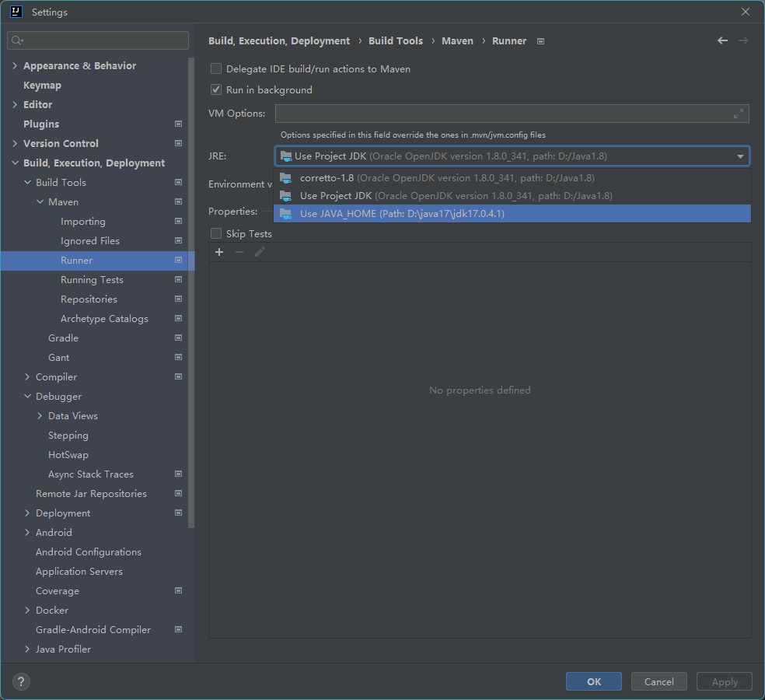Click the project-level icon beside Maven

click(179, 201)
